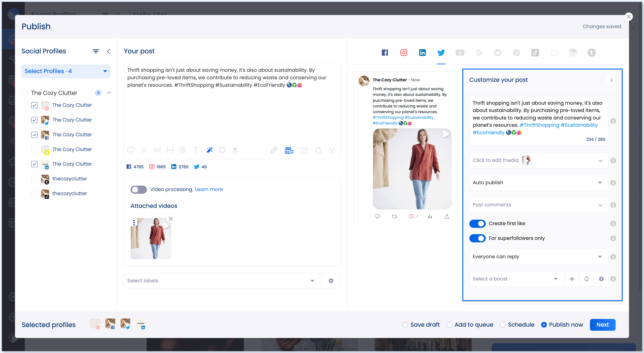Click info icon beside Auto publish
The width and height of the screenshot is (644, 353).
coord(613,183)
